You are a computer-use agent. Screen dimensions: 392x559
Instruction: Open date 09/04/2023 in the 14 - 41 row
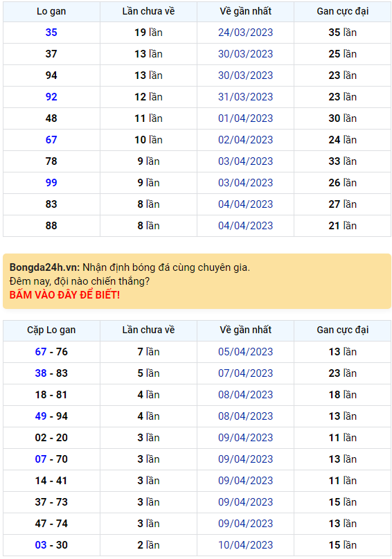click(x=246, y=481)
